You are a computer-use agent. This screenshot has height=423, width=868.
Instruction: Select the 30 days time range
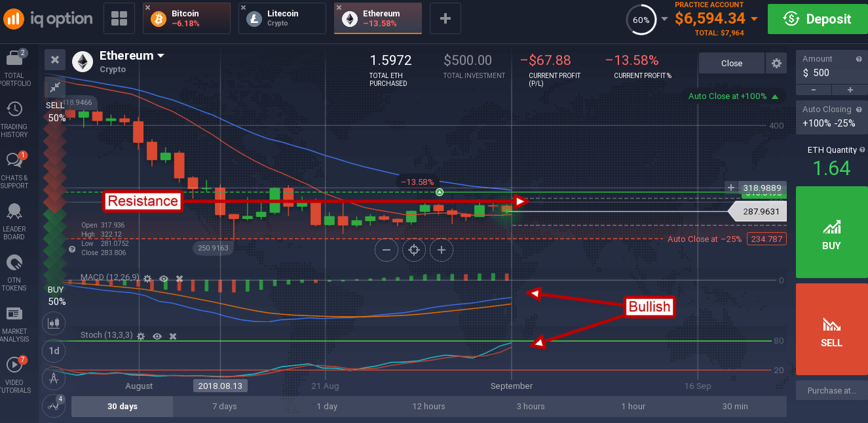(123, 406)
